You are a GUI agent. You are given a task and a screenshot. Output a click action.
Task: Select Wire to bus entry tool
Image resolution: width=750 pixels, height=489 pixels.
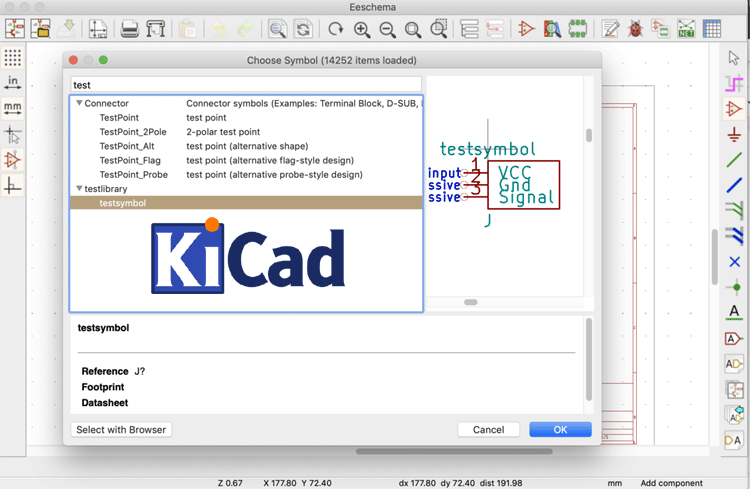[734, 211]
